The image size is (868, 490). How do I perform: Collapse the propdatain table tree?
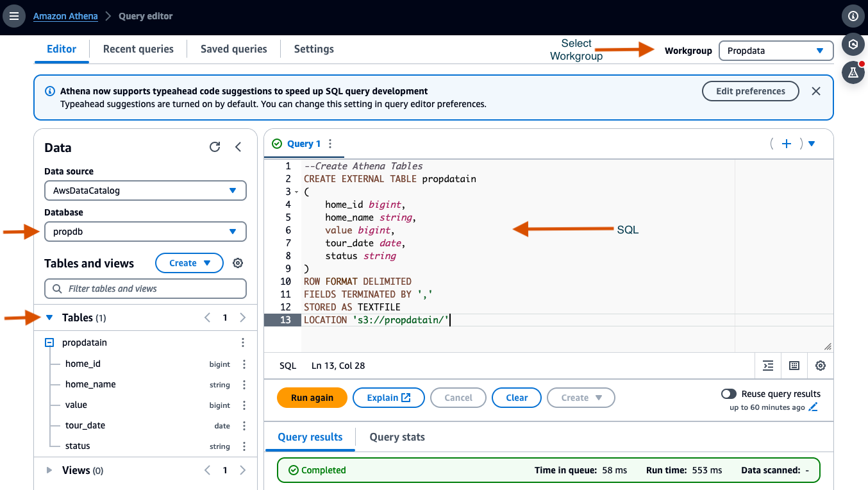49,343
